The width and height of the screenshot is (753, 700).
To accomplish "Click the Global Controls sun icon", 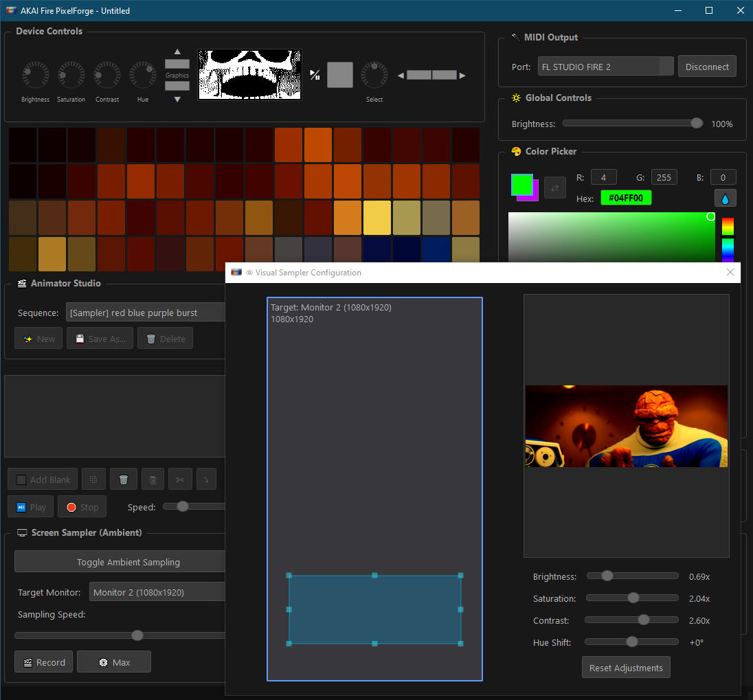I will (x=516, y=98).
